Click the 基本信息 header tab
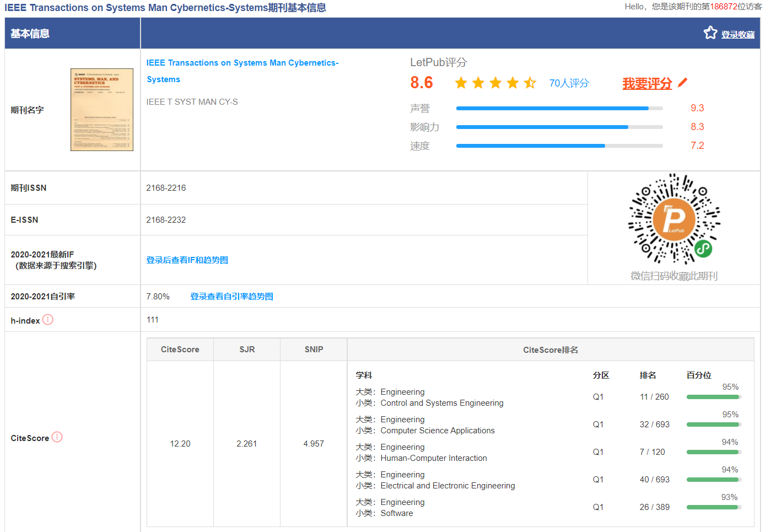This screenshot has height=532, width=771. [x=30, y=34]
